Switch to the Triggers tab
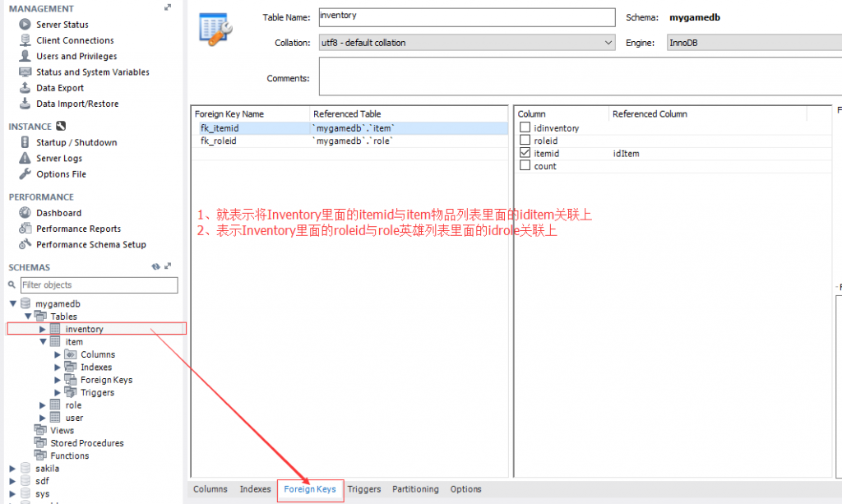Viewport: 842px width, 504px height. click(x=363, y=488)
